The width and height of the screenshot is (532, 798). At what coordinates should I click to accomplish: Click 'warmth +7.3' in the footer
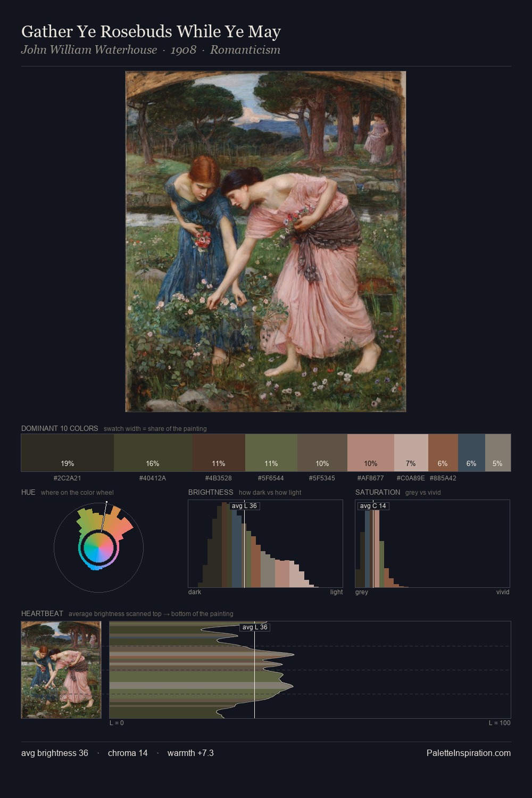tap(190, 753)
